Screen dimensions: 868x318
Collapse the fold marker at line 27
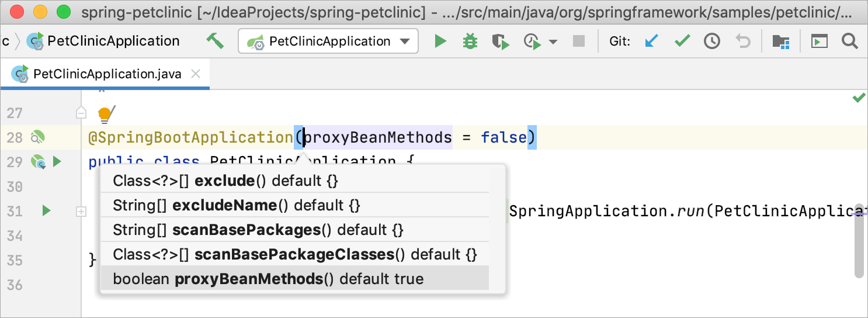point(81,113)
